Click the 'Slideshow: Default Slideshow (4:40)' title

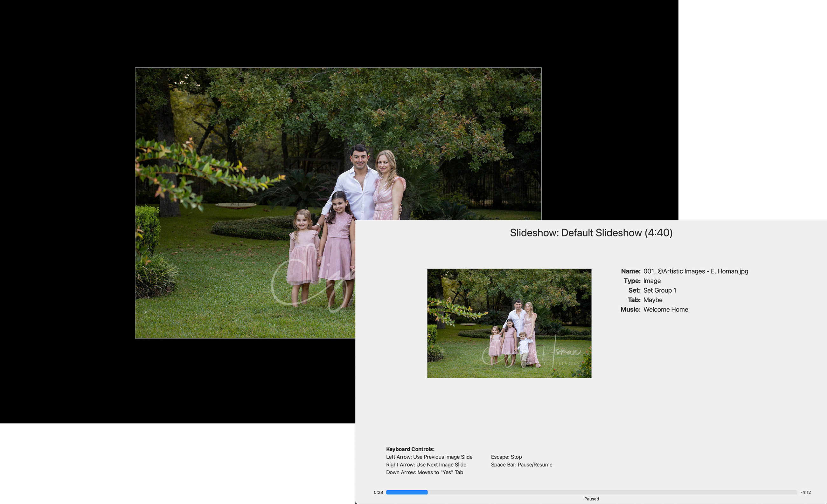pos(591,233)
